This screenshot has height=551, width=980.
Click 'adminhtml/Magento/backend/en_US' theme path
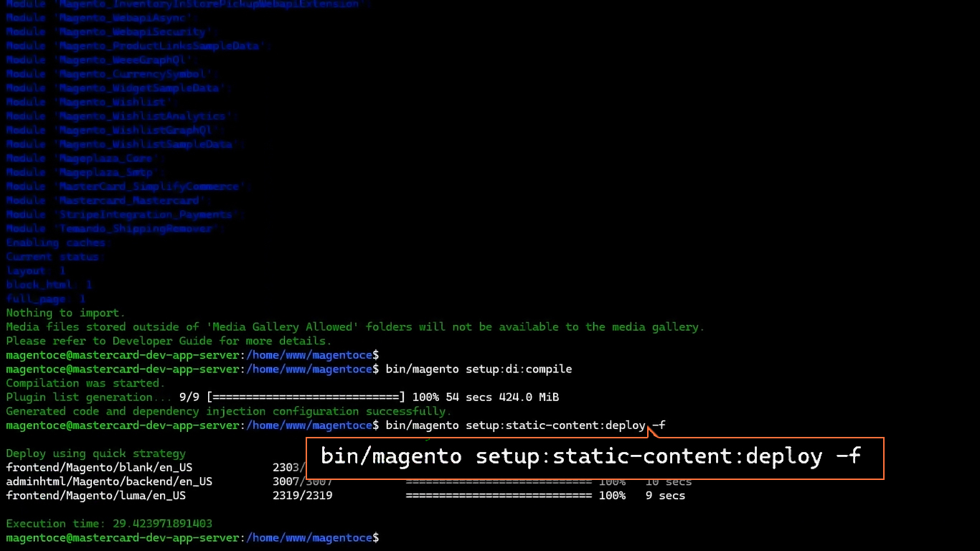tap(109, 481)
